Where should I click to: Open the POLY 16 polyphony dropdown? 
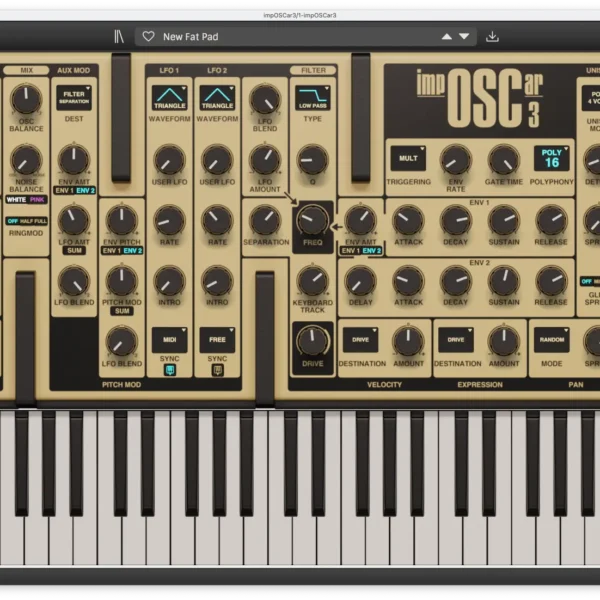pyautogui.click(x=551, y=158)
